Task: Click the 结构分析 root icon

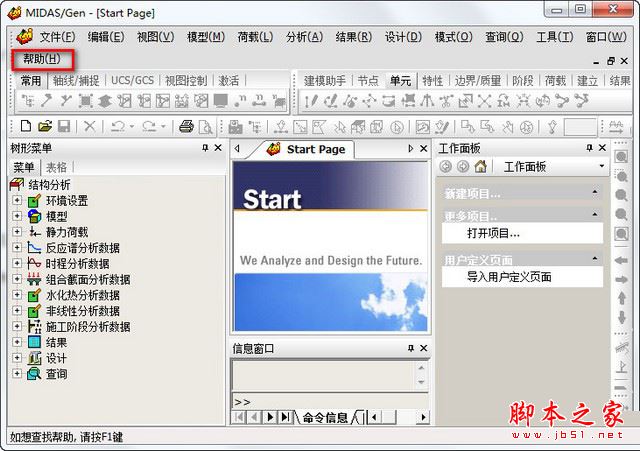Action: pyautogui.click(x=17, y=184)
